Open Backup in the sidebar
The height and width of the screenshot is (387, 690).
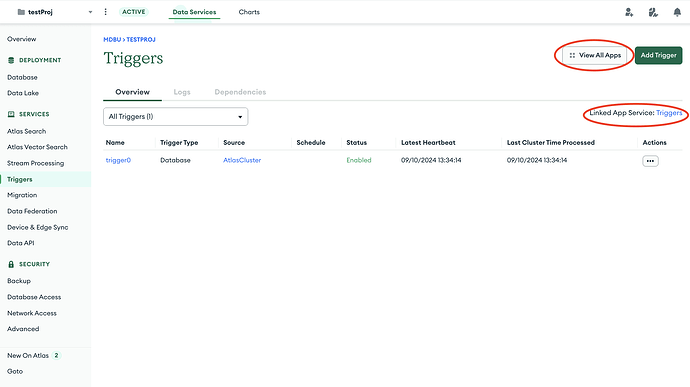coord(18,281)
